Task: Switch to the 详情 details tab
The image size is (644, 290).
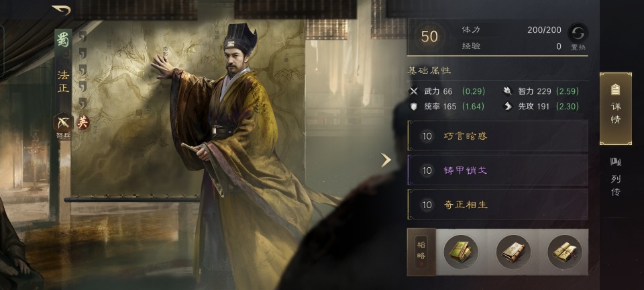Action: [x=615, y=109]
